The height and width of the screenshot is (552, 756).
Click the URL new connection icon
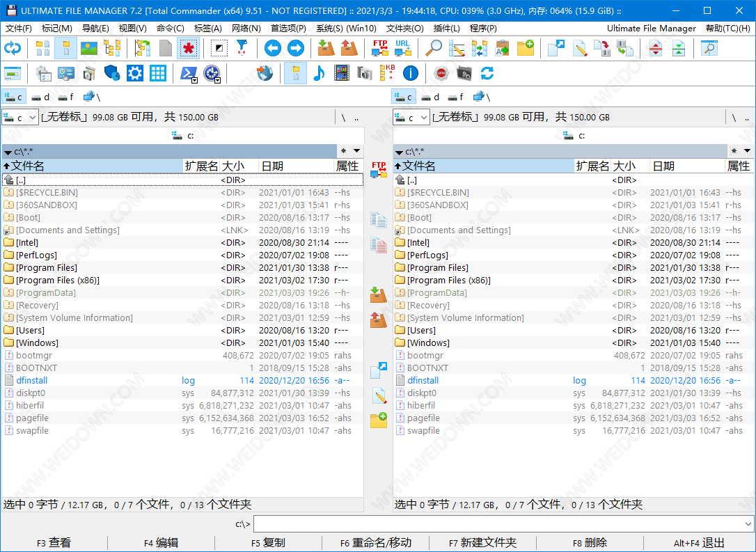403,48
